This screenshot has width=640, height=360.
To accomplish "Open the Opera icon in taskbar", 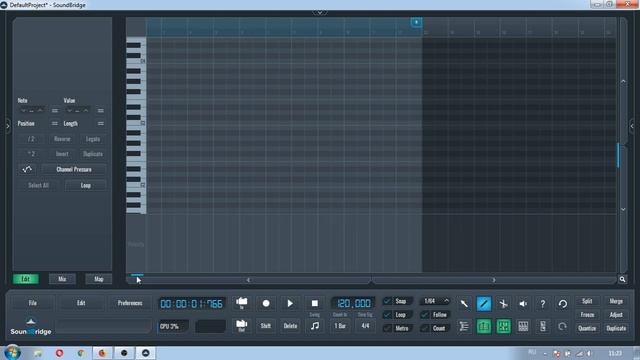I will coord(60,353).
